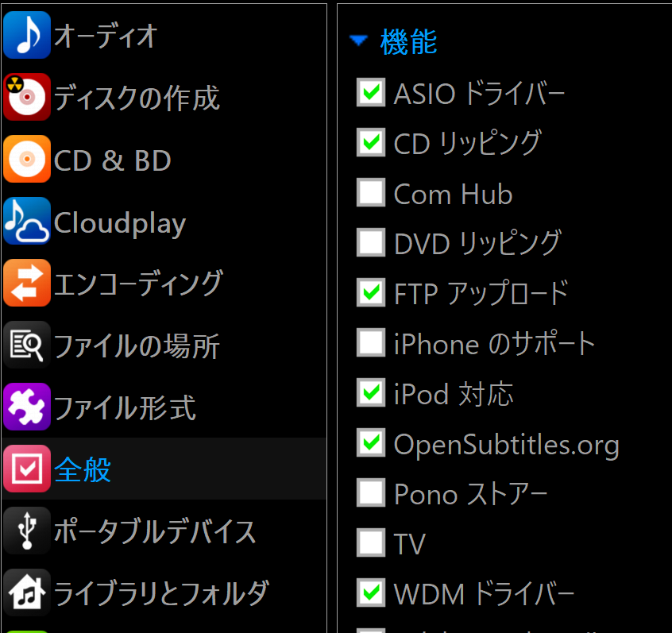Open the Encoding arrows icon
This screenshot has width=672, height=633.
point(27,284)
